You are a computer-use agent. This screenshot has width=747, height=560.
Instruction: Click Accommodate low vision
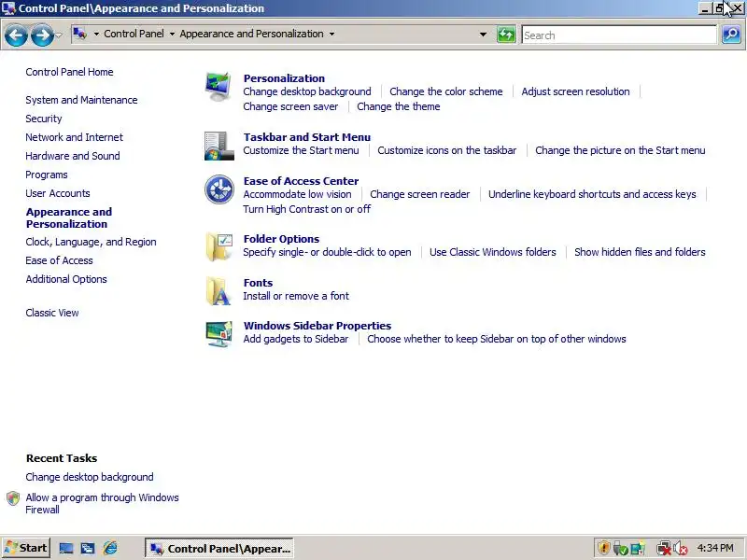[297, 194]
